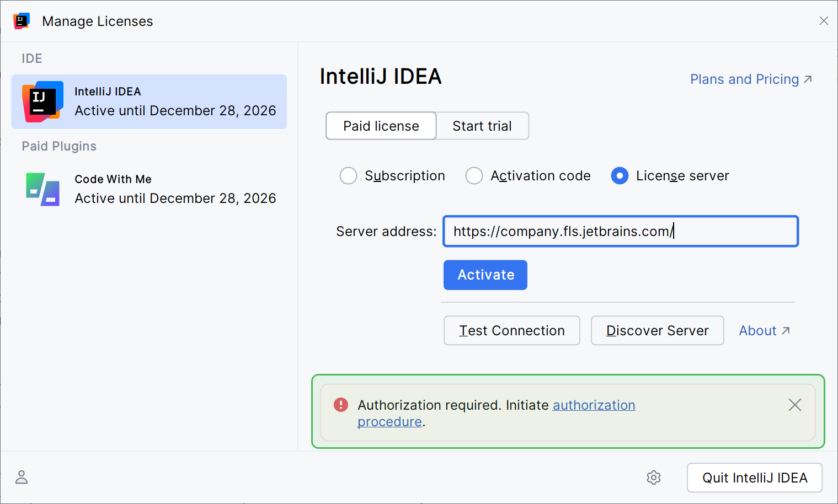The height and width of the screenshot is (504, 838).
Task: Click the IntelliJ IDEA logo in the title bar
Action: pyautogui.click(x=21, y=20)
